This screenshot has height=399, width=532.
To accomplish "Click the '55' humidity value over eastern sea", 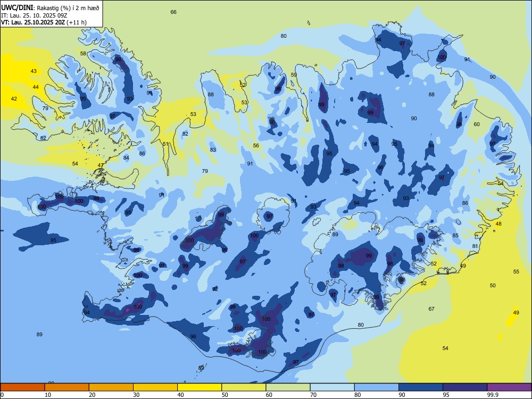I will [x=516, y=272].
